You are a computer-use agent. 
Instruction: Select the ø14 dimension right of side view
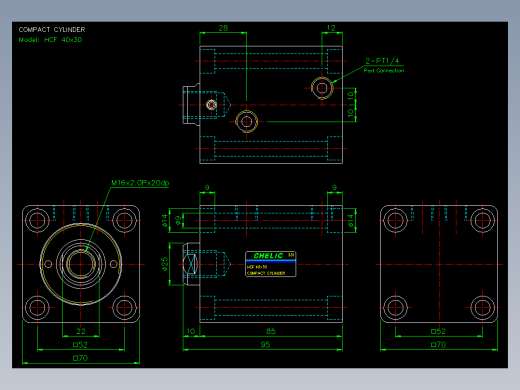(x=350, y=221)
